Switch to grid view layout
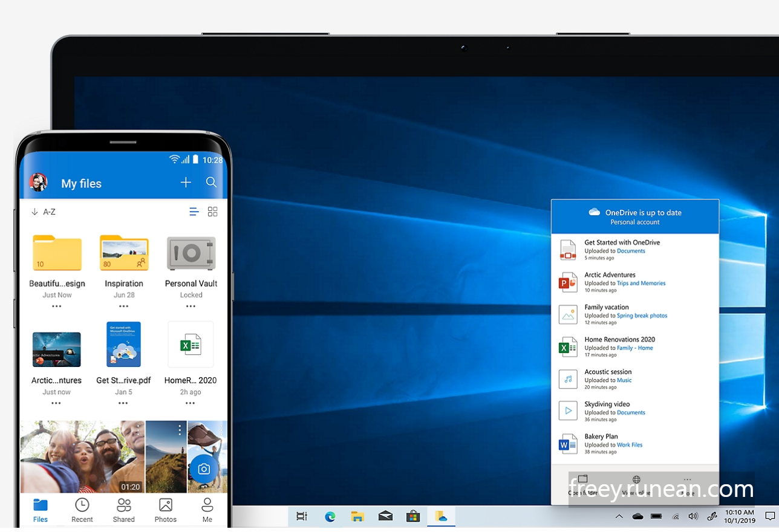779x532 pixels. [x=212, y=212]
